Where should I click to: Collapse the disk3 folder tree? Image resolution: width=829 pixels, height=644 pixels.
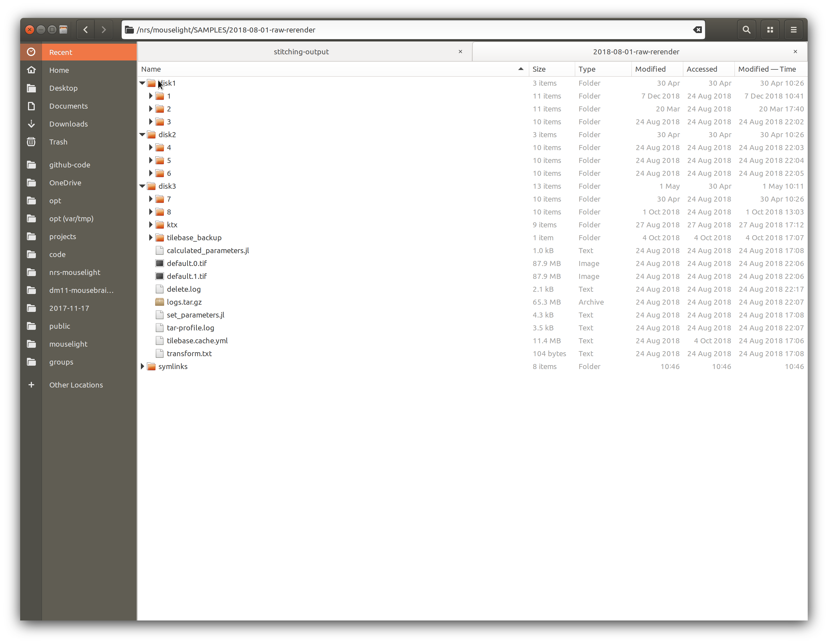point(142,186)
